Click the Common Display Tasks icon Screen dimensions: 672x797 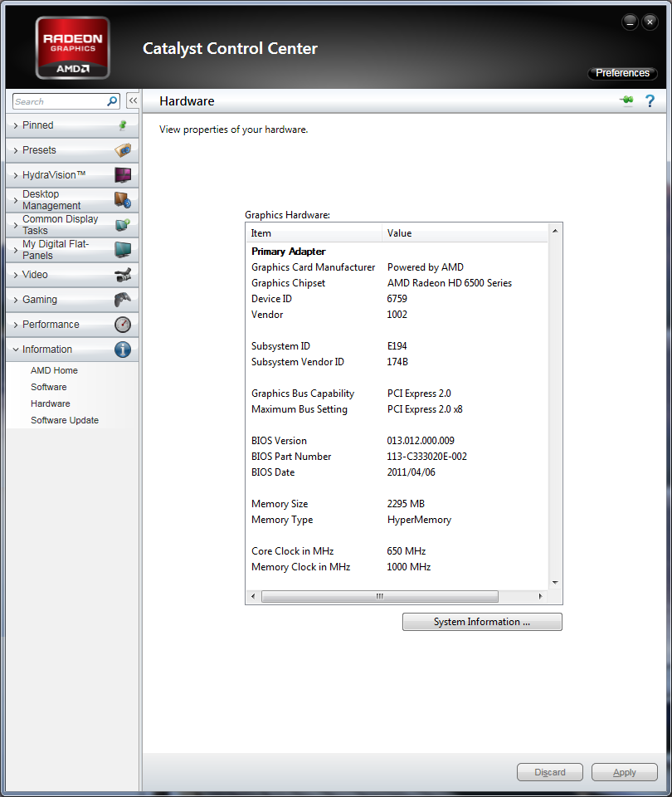(x=123, y=225)
